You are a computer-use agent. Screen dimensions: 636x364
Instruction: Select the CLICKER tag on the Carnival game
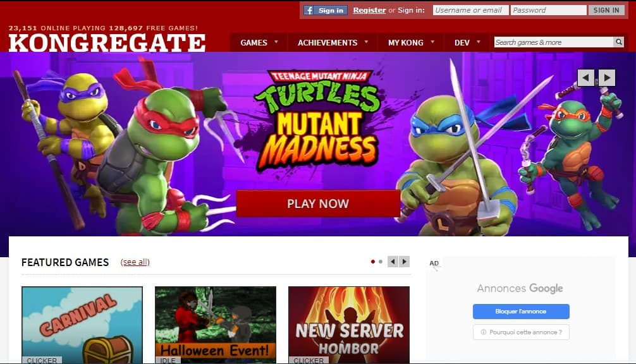point(41,360)
